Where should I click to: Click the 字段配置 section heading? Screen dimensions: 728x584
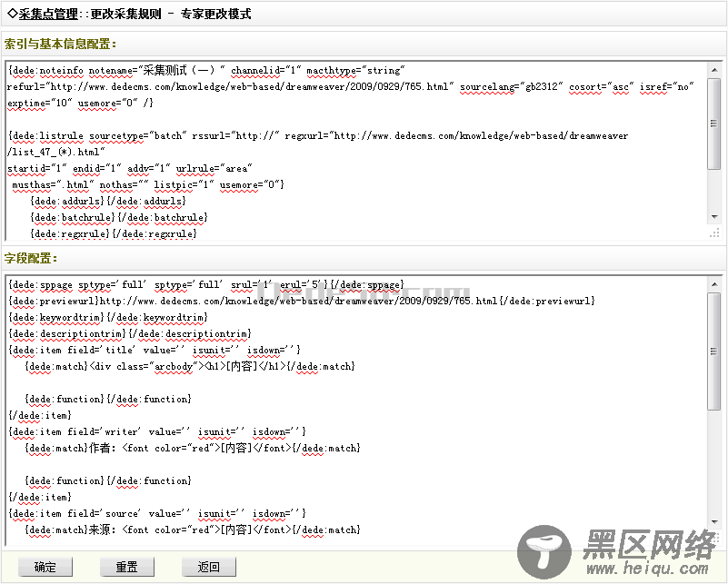click(31, 258)
